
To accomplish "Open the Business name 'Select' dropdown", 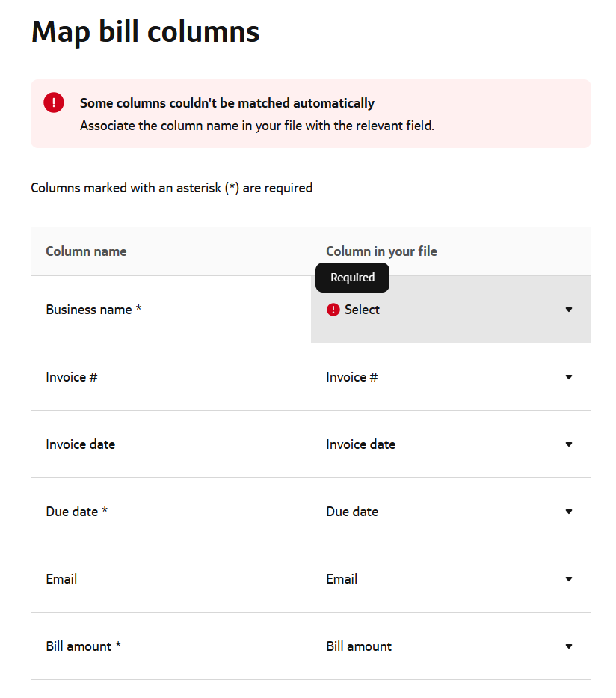I will point(450,310).
